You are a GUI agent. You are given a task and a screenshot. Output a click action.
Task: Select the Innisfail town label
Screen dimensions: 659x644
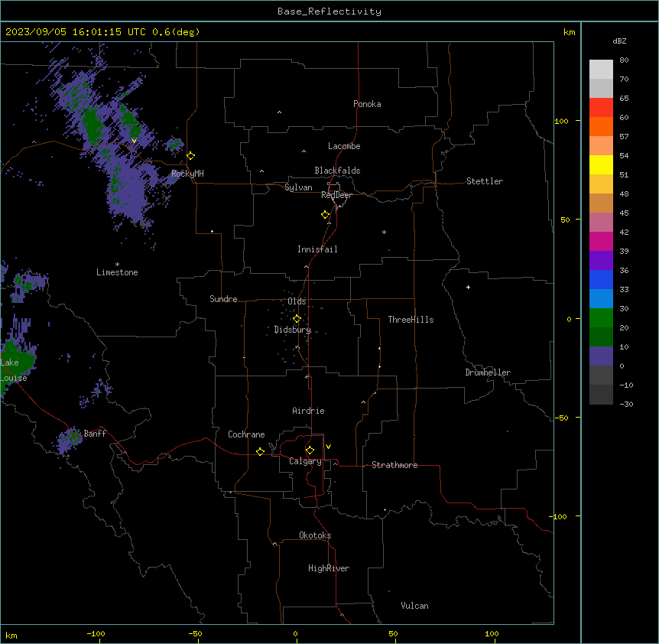click(317, 249)
